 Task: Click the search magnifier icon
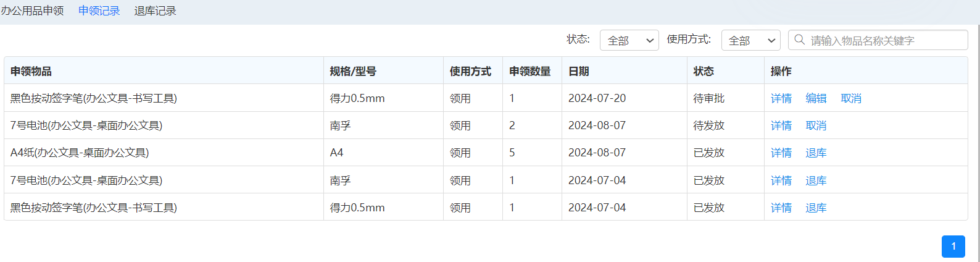pyautogui.click(x=799, y=40)
